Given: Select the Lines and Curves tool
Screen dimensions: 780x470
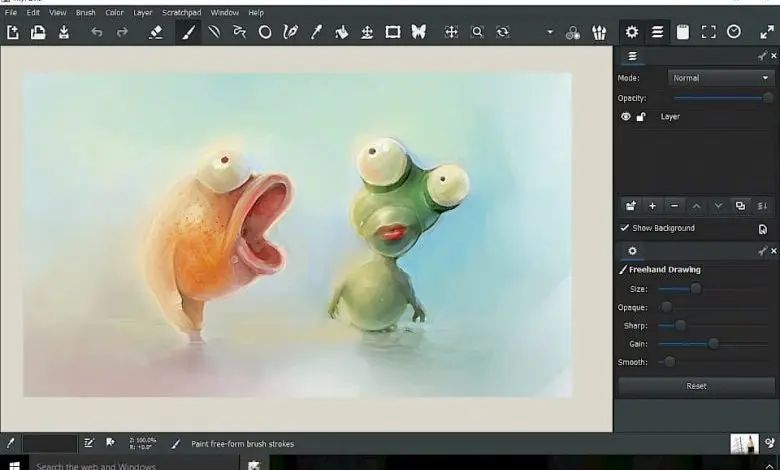Looking at the screenshot, I should 214,32.
